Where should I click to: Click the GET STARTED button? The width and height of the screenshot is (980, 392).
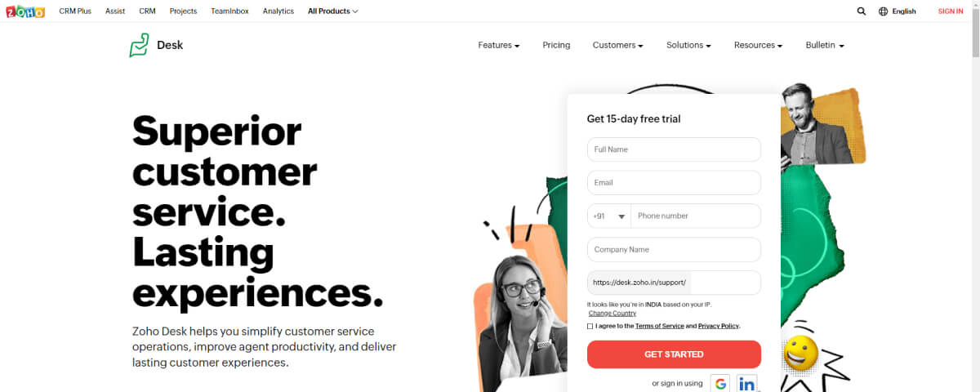point(674,354)
